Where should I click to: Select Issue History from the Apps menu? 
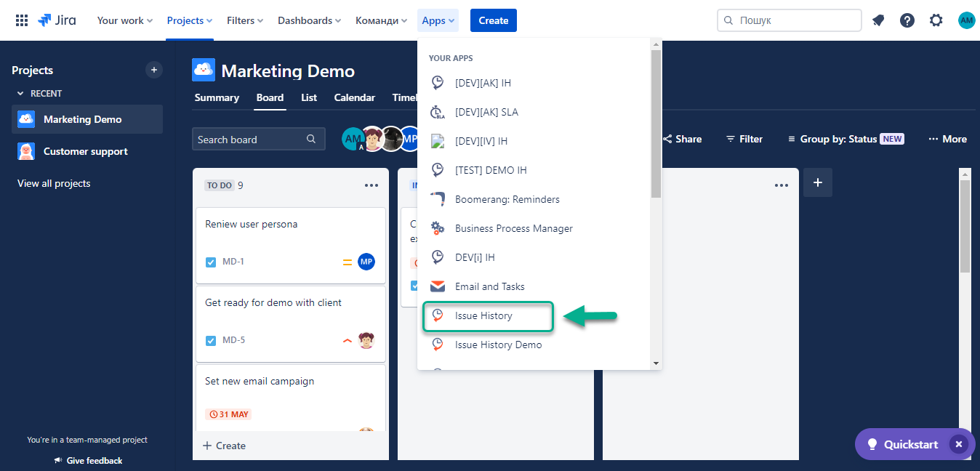(483, 316)
